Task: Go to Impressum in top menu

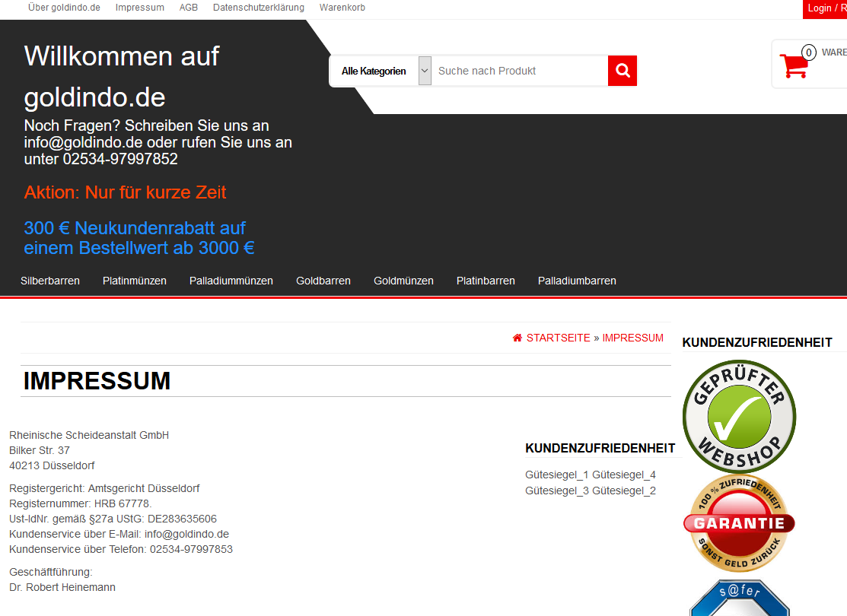Action: tap(140, 8)
